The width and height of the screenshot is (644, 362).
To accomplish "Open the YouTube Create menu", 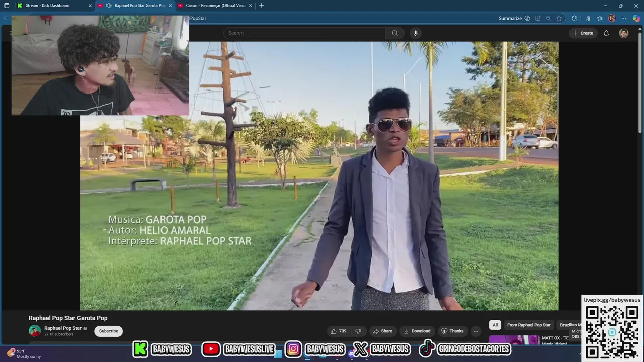I will tap(583, 33).
